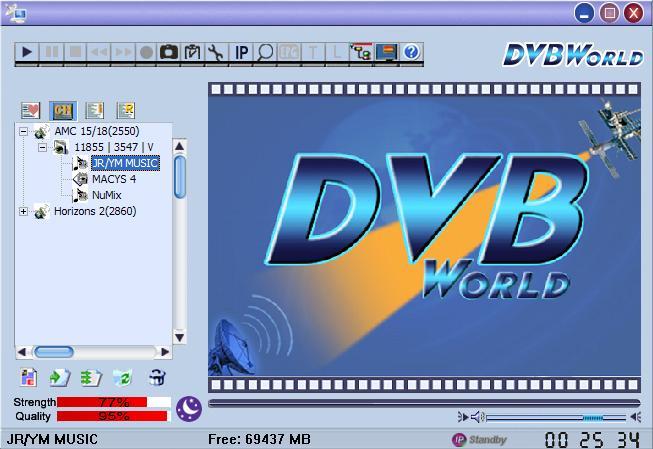Click the vertical scrollbar thumb
653x449 pixels.
click(x=179, y=177)
